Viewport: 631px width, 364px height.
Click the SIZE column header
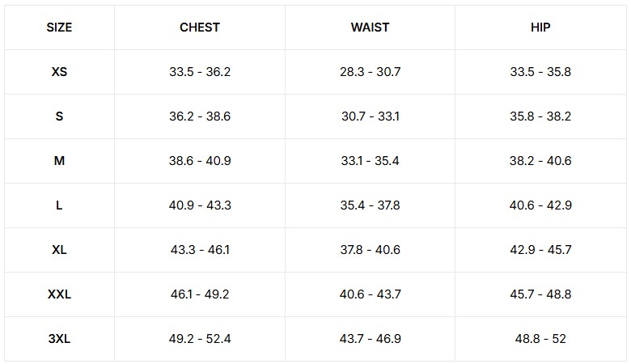click(x=59, y=28)
